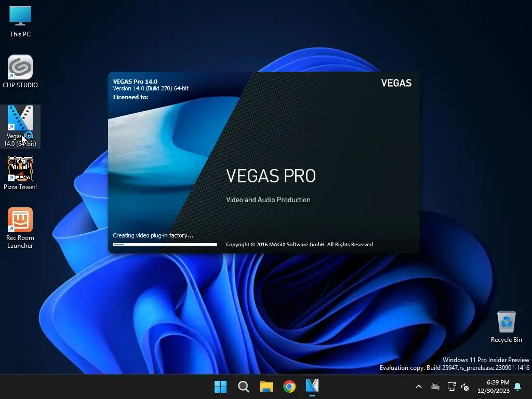Launch Google Chrome from the taskbar

(x=289, y=387)
